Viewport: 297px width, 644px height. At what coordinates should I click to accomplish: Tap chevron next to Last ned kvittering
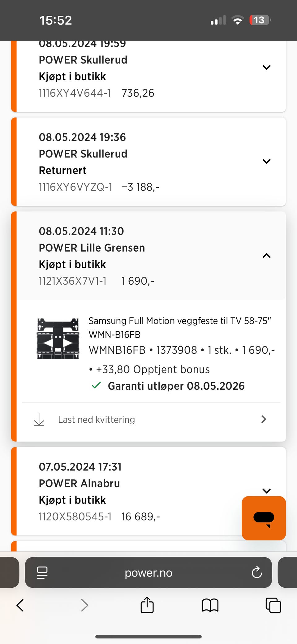[x=264, y=419]
